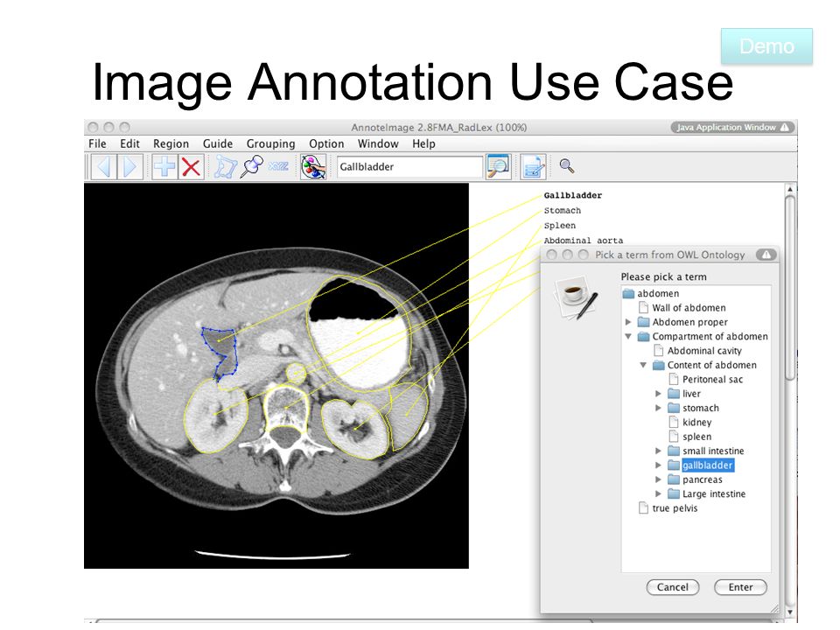Expand the stomach tree node
This screenshot has width=840, height=630.
[658, 409]
